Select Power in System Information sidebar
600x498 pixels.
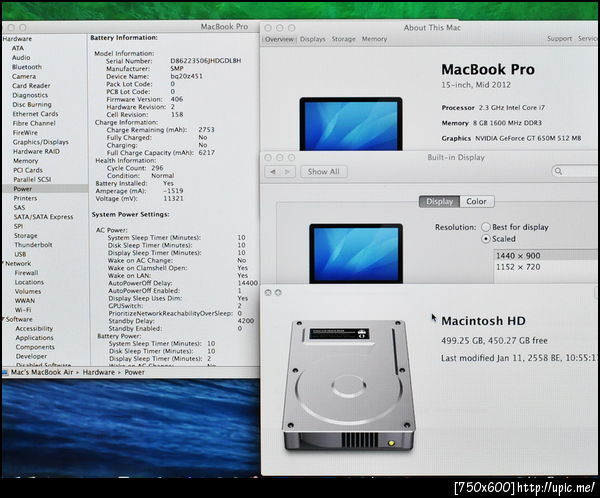pos(23,189)
